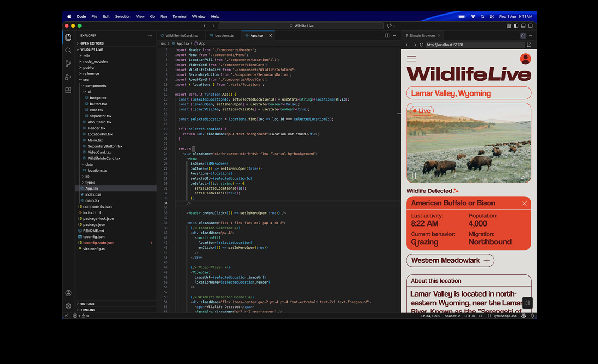Switch to the locations.ts tab

(x=223, y=35)
